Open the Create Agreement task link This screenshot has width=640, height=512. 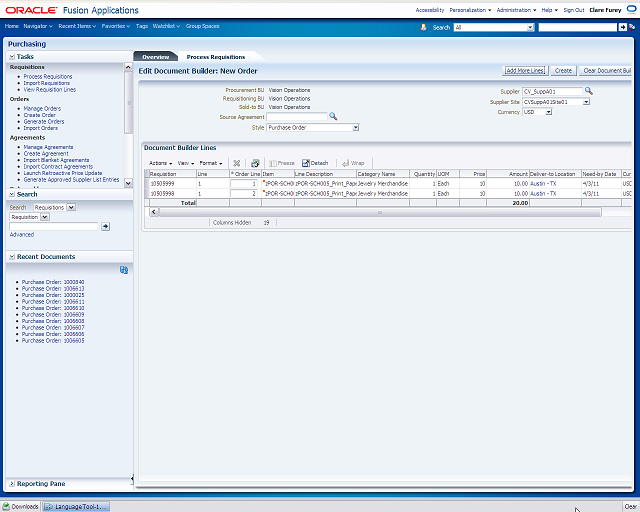tap(46, 154)
